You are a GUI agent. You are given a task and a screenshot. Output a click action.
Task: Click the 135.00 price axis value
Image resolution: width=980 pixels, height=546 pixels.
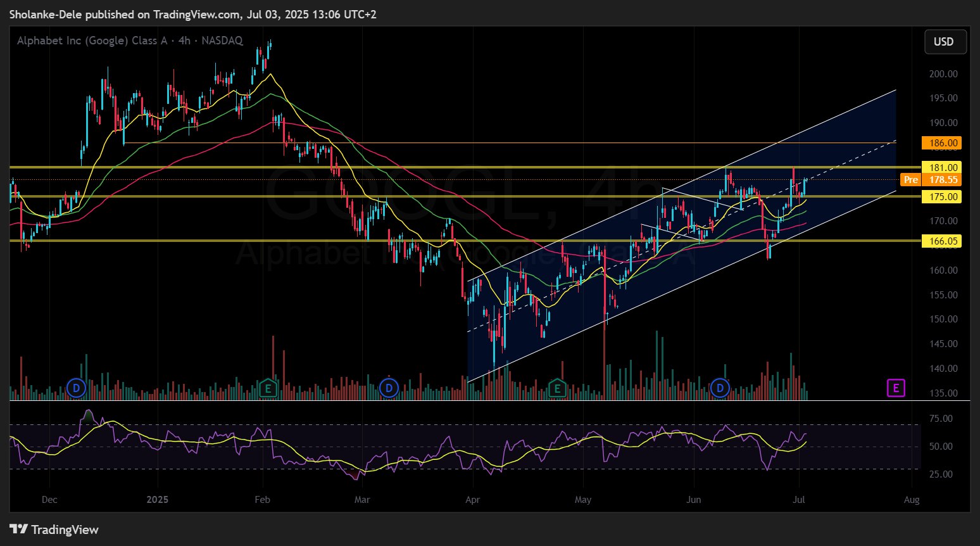tap(943, 393)
